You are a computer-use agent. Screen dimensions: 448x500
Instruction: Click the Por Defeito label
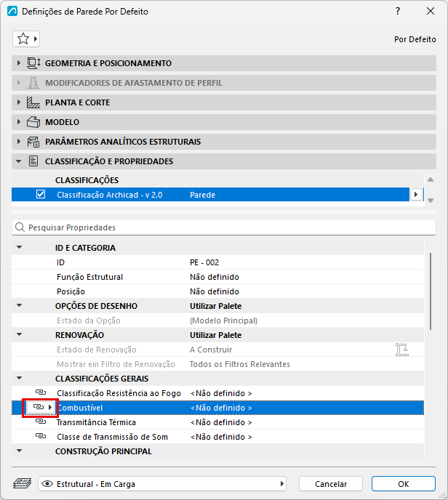pos(415,39)
